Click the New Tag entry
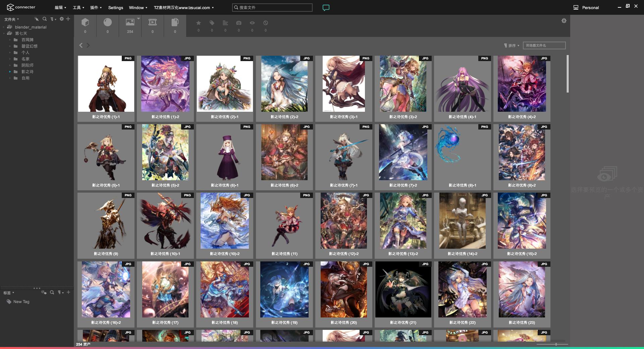 coord(21,302)
